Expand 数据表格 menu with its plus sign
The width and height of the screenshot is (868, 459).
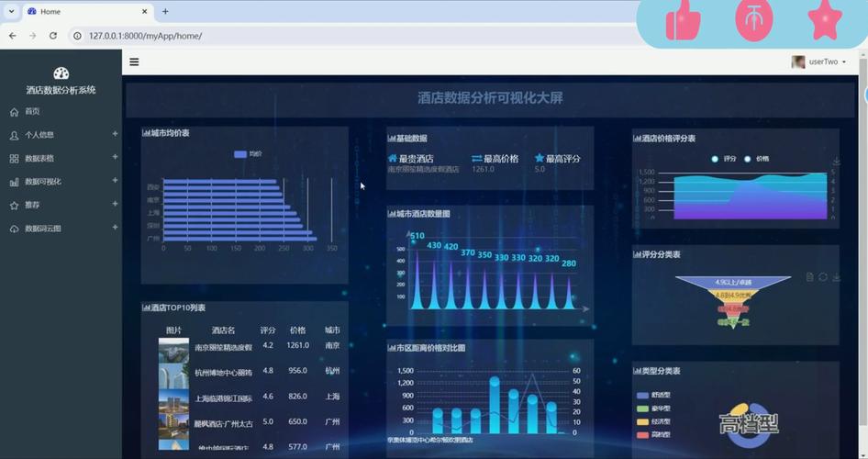click(x=115, y=157)
